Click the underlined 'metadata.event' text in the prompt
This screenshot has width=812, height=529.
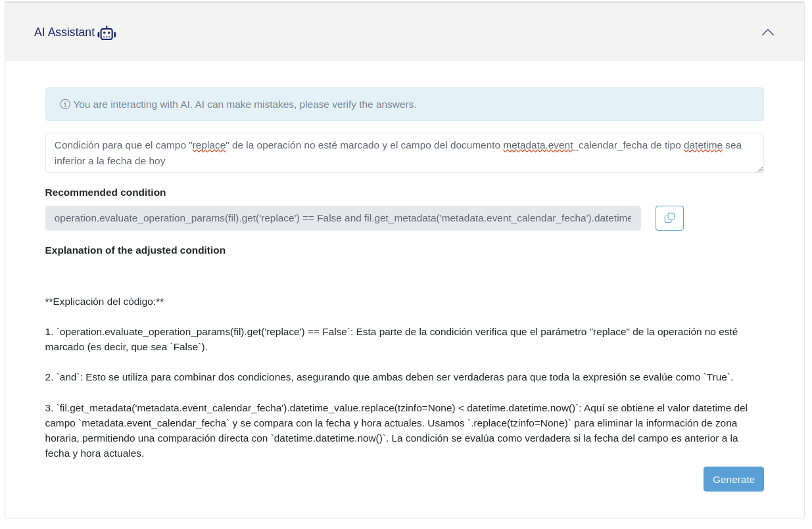click(x=537, y=145)
